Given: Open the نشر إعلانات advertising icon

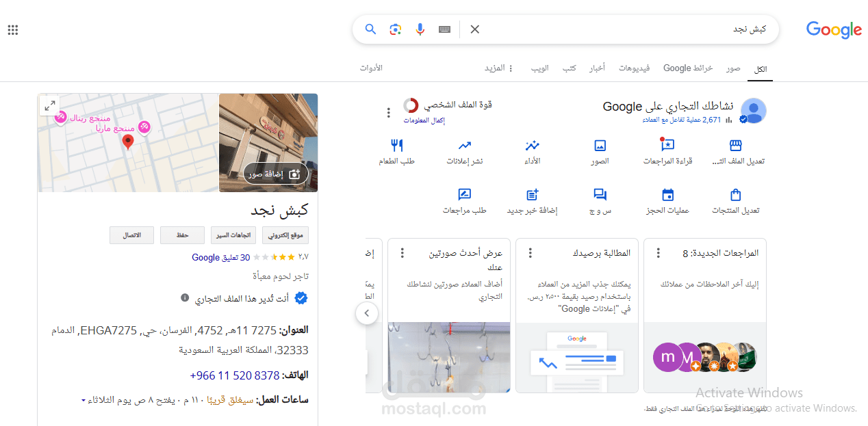Looking at the screenshot, I should click(x=465, y=146).
